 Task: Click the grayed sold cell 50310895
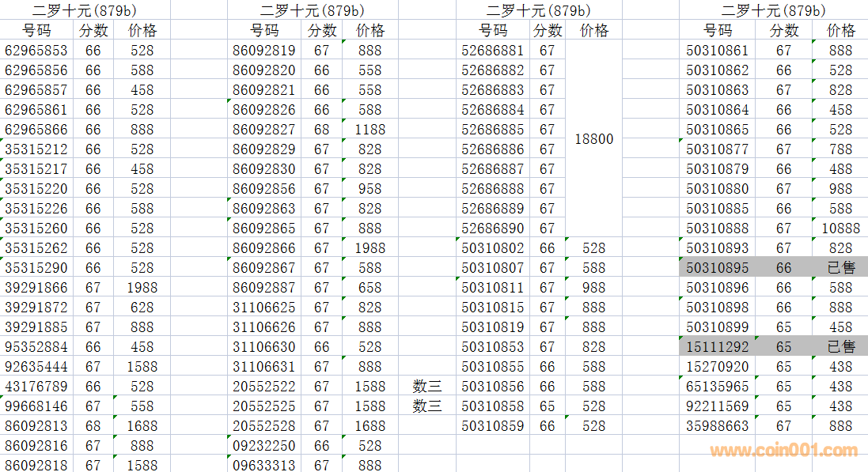[717, 268]
